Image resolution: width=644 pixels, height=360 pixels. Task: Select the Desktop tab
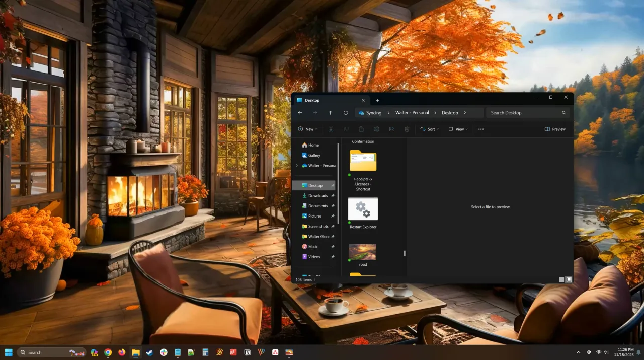click(x=331, y=100)
